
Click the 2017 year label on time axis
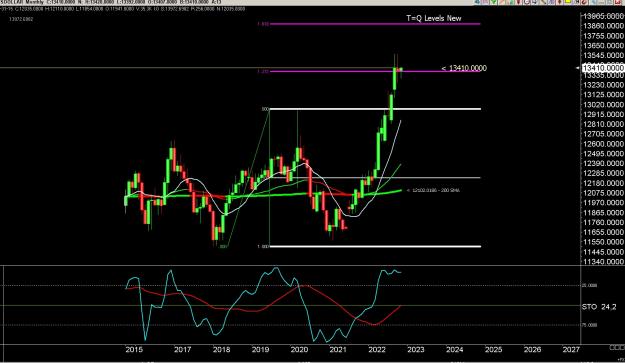(183, 349)
